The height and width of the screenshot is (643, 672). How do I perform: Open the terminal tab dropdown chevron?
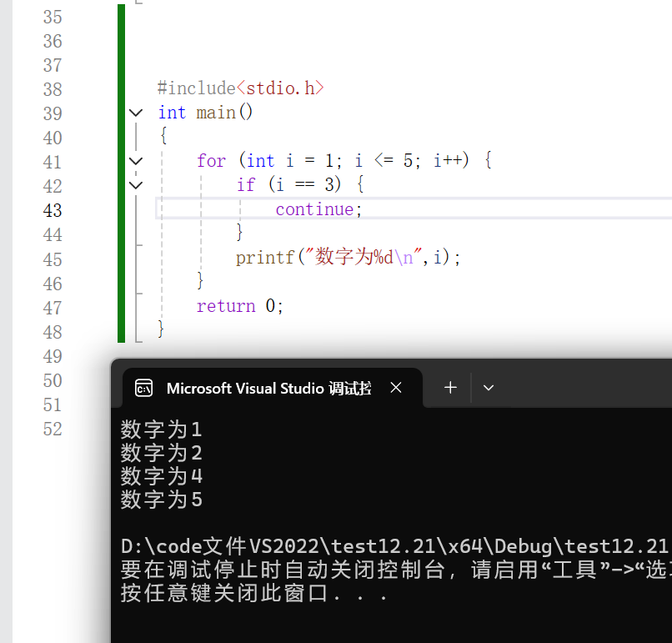pyautogui.click(x=489, y=387)
